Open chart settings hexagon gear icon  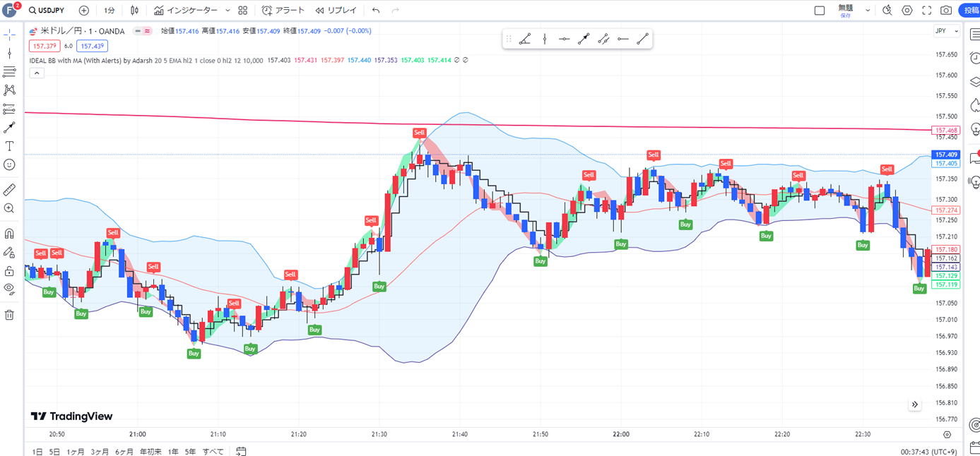click(907, 11)
